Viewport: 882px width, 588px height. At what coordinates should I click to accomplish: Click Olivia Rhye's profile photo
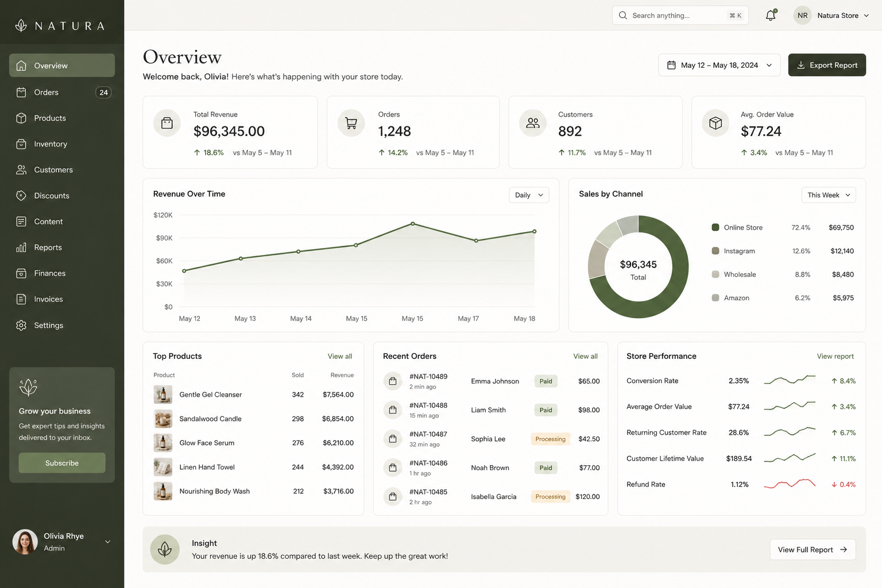[x=25, y=541]
